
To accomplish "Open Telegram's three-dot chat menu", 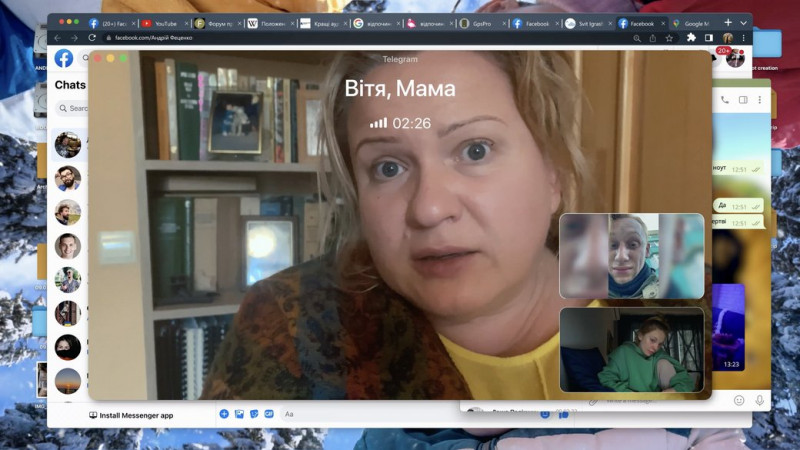I will tap(760, 100).
